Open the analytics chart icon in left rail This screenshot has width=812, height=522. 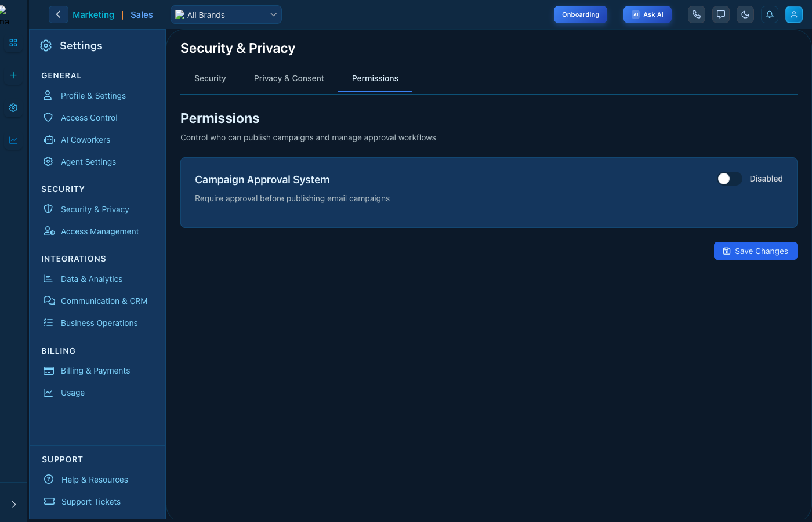coord(13,140)
